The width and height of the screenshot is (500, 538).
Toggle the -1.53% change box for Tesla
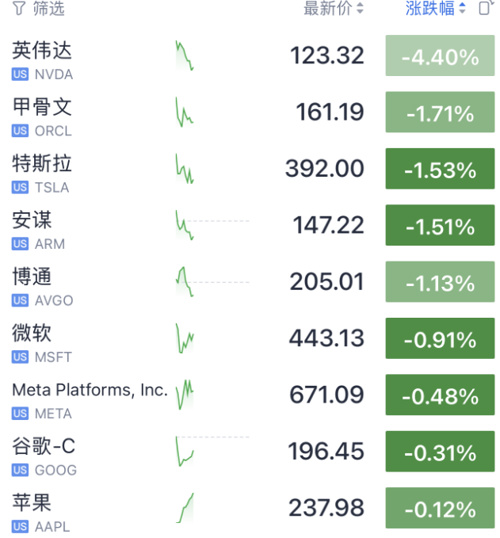tap(440, 168)
